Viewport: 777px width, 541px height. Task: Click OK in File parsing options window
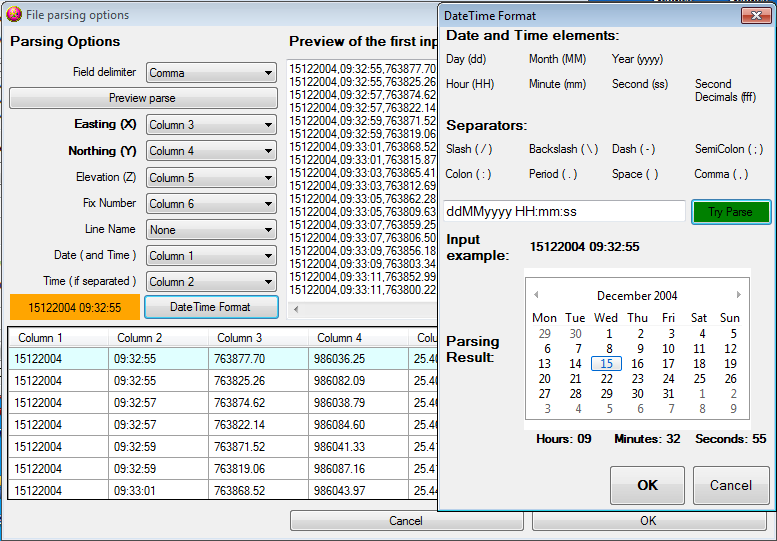[648, 521]
